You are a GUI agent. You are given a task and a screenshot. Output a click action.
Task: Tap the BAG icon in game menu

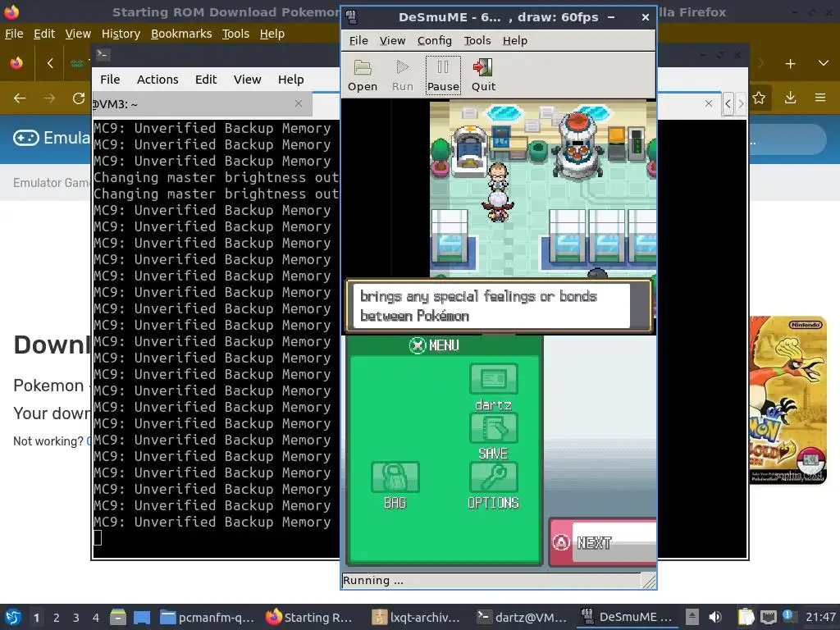pyautogui.click(x=395, y=477)
